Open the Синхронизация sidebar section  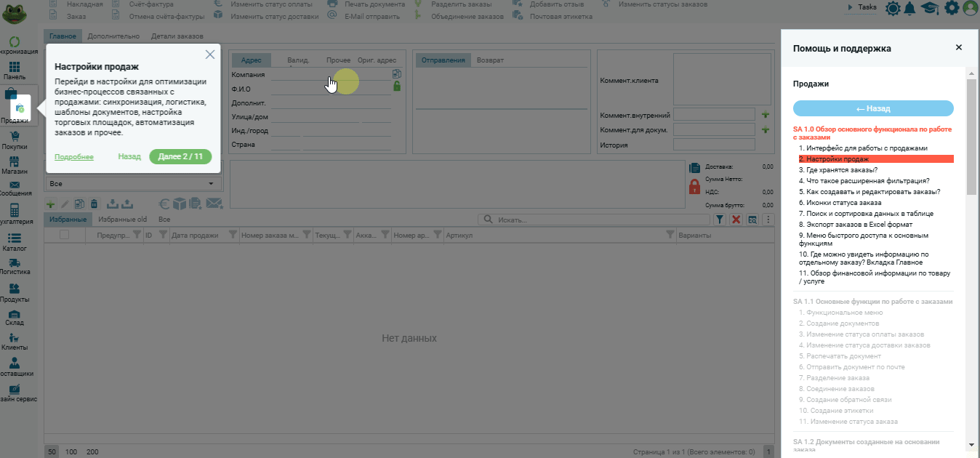pos(15,43)
